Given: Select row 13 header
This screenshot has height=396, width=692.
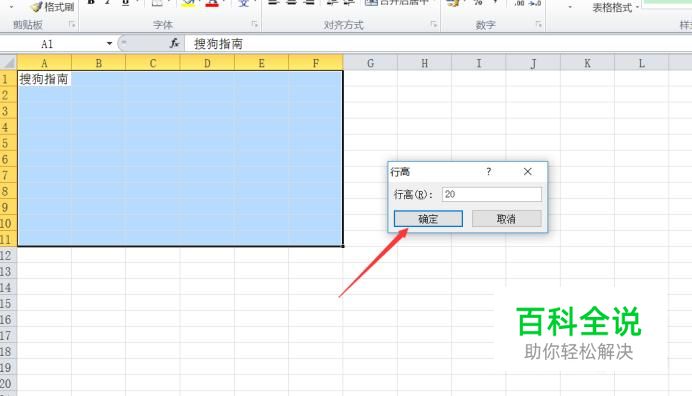Looking at the screenshot, I should [x=8, y=272].
